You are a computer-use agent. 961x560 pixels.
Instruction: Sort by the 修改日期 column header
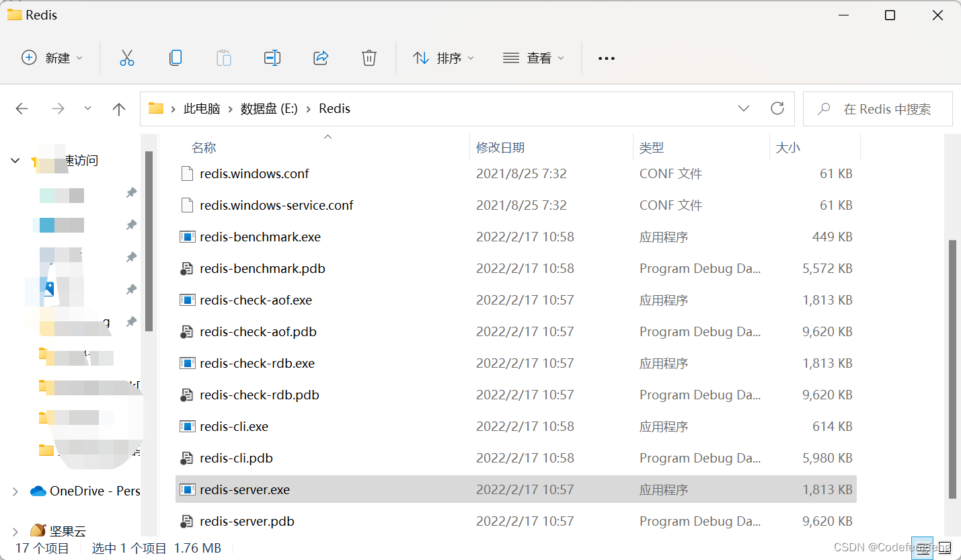pos(500,147)
